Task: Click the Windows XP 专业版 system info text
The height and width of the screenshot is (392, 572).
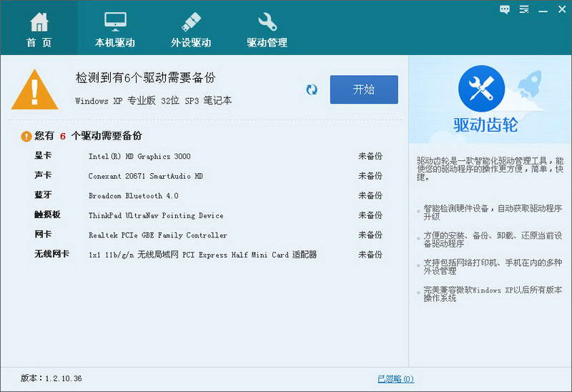Action: click(153, 101)
